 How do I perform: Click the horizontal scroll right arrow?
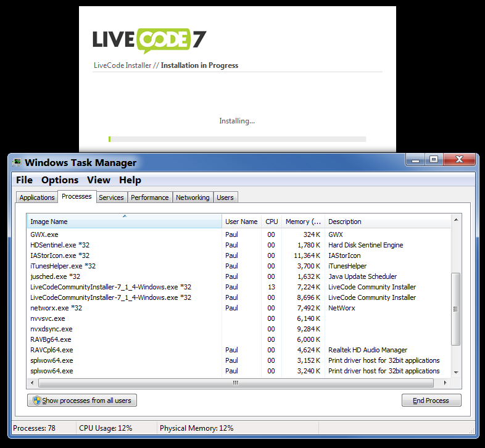tap(445, 383)
